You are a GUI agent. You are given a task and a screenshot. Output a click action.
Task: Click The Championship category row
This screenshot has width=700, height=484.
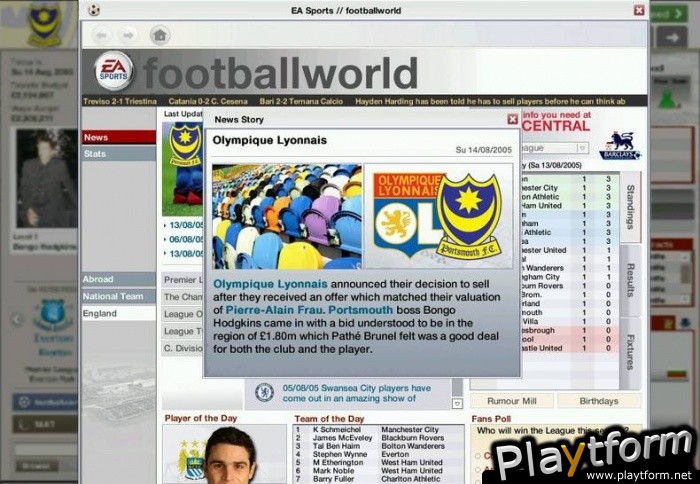click(183, 297)
